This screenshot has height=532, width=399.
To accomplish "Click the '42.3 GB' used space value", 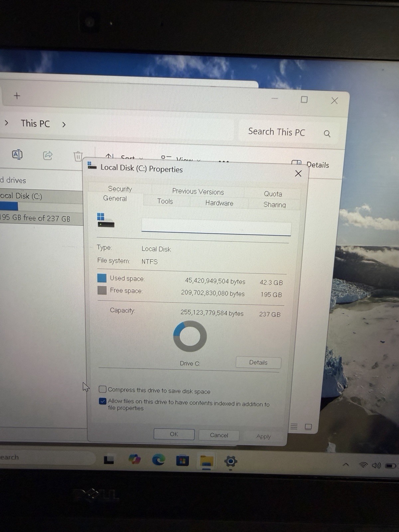I will (271, 283).
